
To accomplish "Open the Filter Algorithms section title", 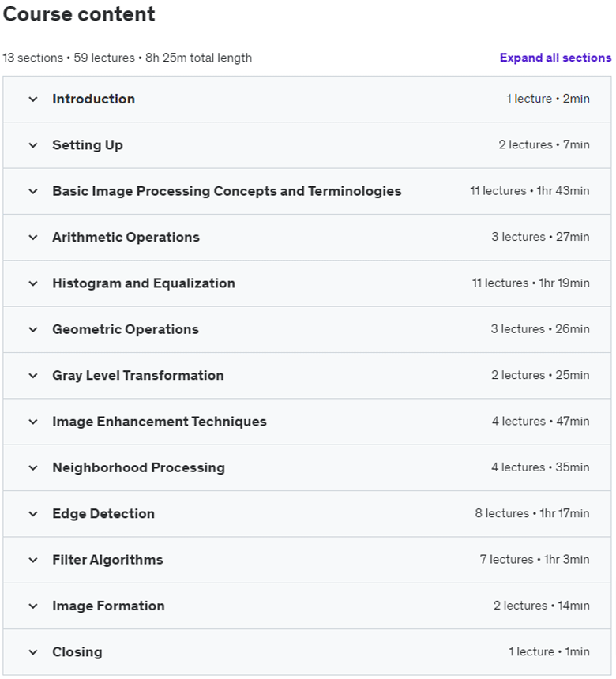I will (108, 560).
